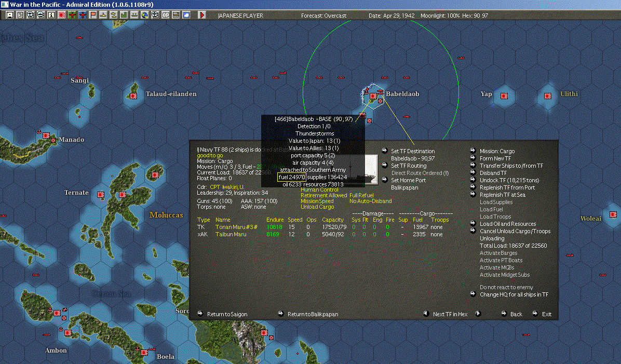Toggle Human Control setting
Viewport: 621px width, 364px height.
[x=319, y=190]
